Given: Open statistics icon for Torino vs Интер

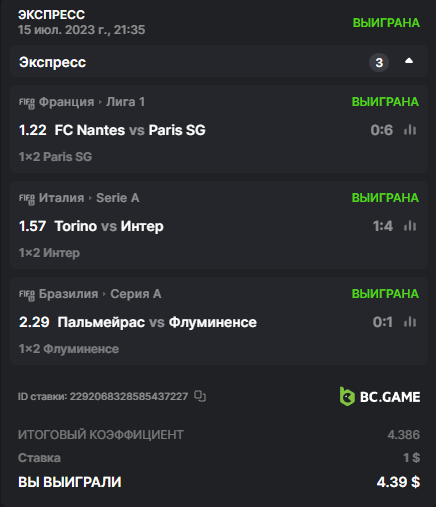Looking at the screenshot, I should 410,226.
